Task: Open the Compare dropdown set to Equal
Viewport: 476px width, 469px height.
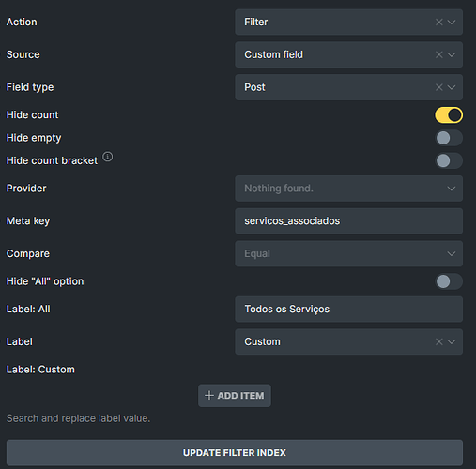Action: pos(348,253)
